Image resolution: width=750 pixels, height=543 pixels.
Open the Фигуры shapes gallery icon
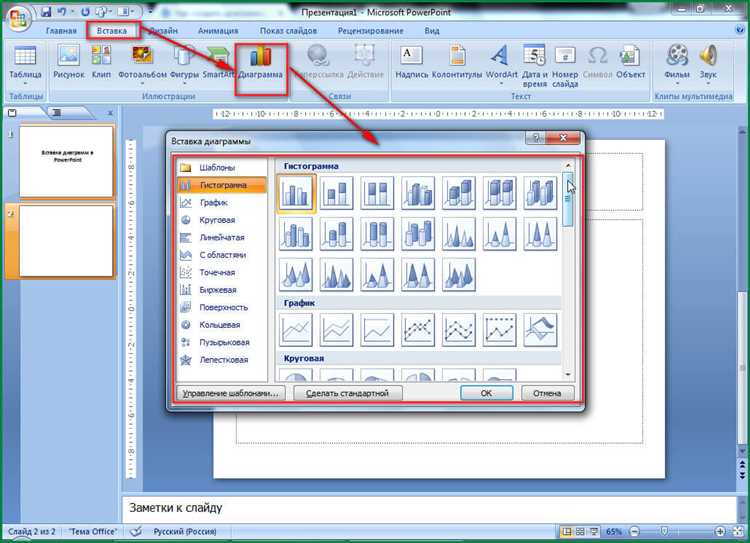pyautogui.click(x=184, y=56)
